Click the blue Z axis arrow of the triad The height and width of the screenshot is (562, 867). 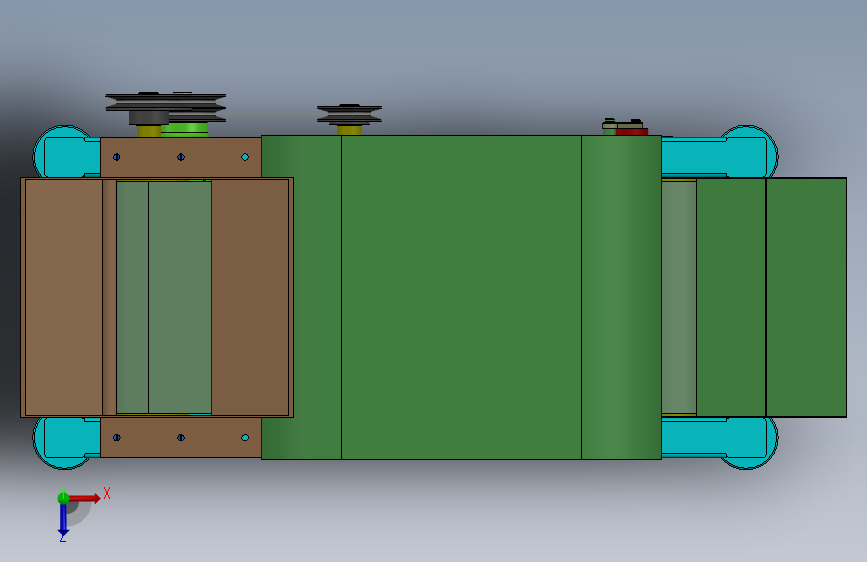pyautogui.click(x=63, y=520)
